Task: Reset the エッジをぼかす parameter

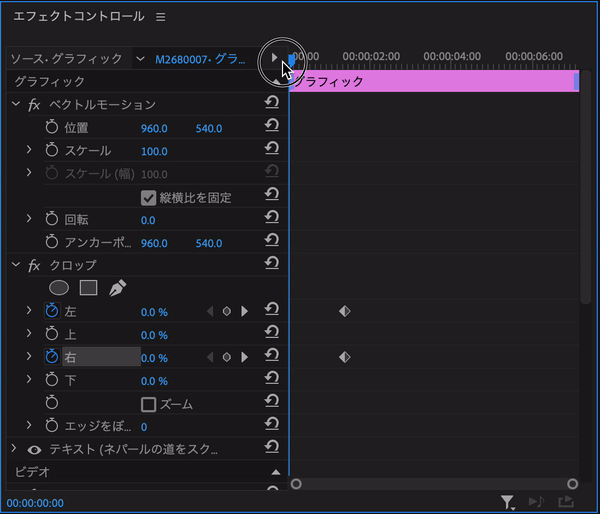Action: [272, 424]
